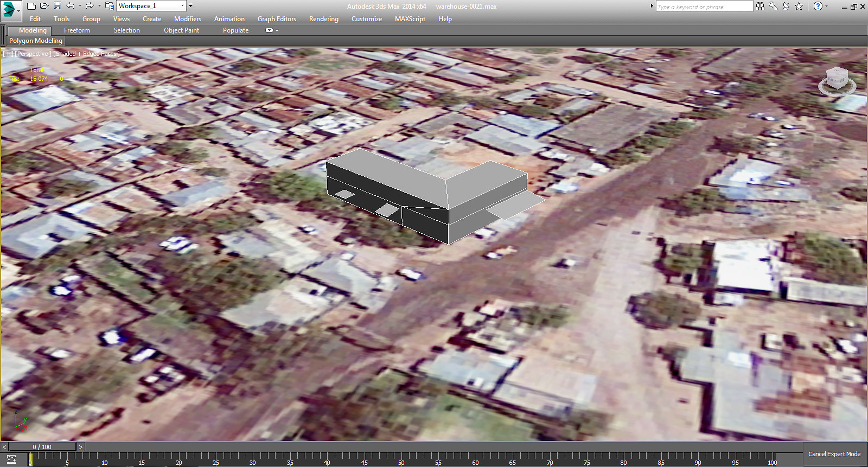Open the Polygon Modeling panel
Screen dimensions: 868x467
click(x=36, y=41)
